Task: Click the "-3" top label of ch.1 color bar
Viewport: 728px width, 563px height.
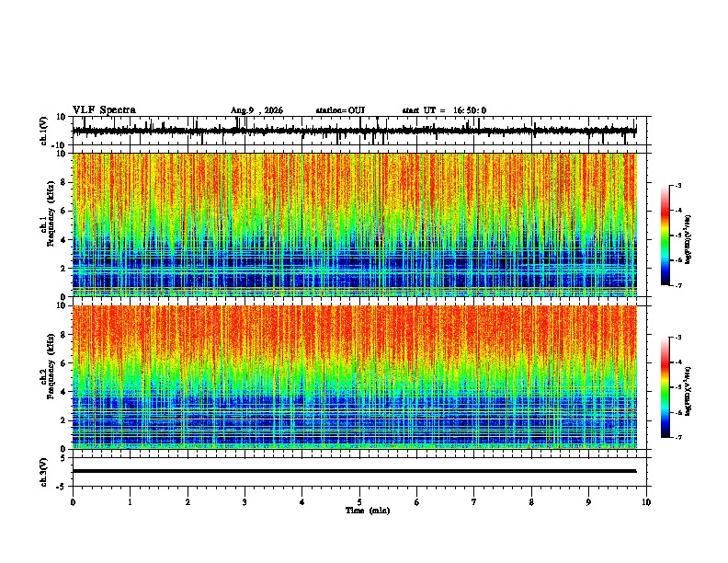Action: (677, 186)
